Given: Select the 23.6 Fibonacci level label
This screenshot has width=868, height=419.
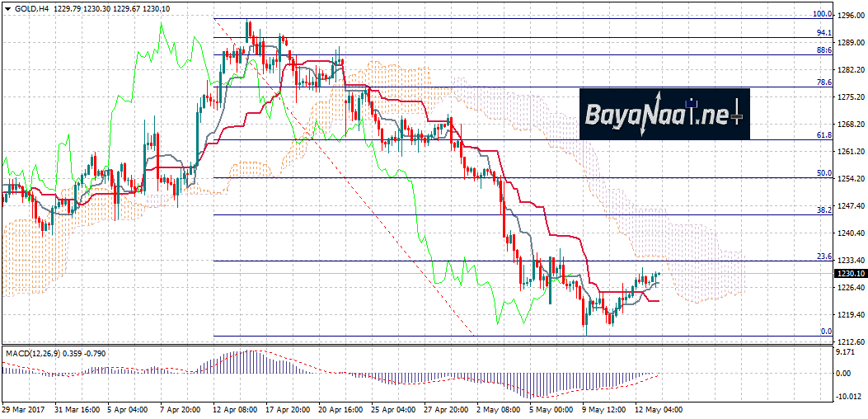Looking at the screenshot, I should [822, 257].
